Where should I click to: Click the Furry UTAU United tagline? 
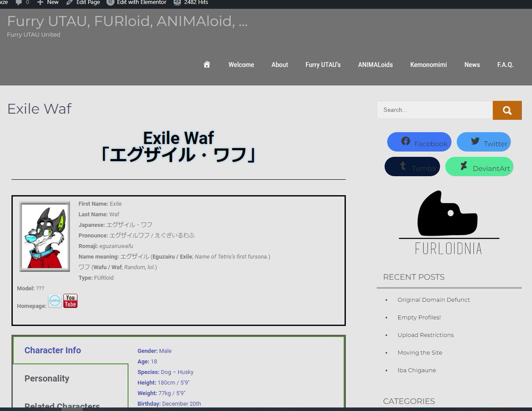click(x=34, y=35)
